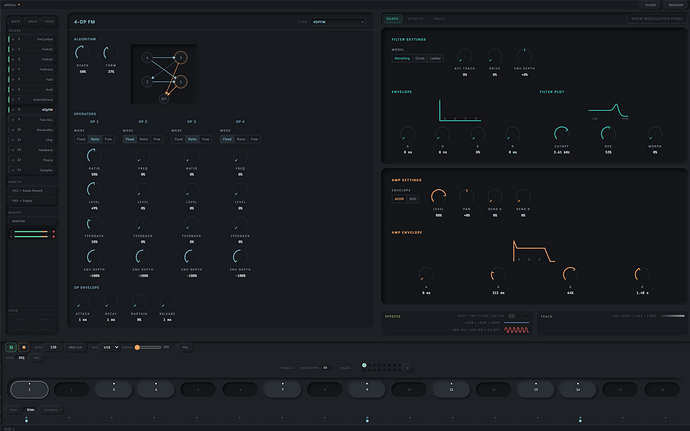Screen dimensions: 690x431
Task: Select the Ladder filter model
Action: tap(435, 58)
